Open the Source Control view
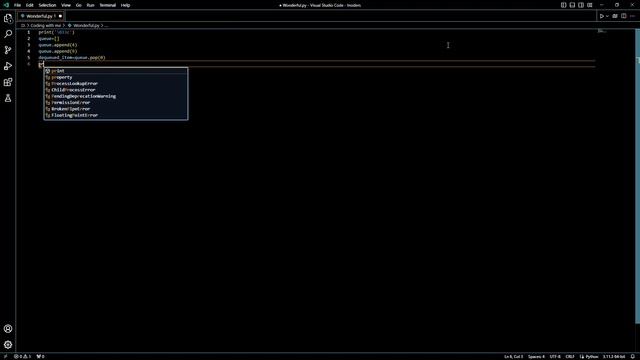This screenshot has height=360, width=640. tap(8, 50)
